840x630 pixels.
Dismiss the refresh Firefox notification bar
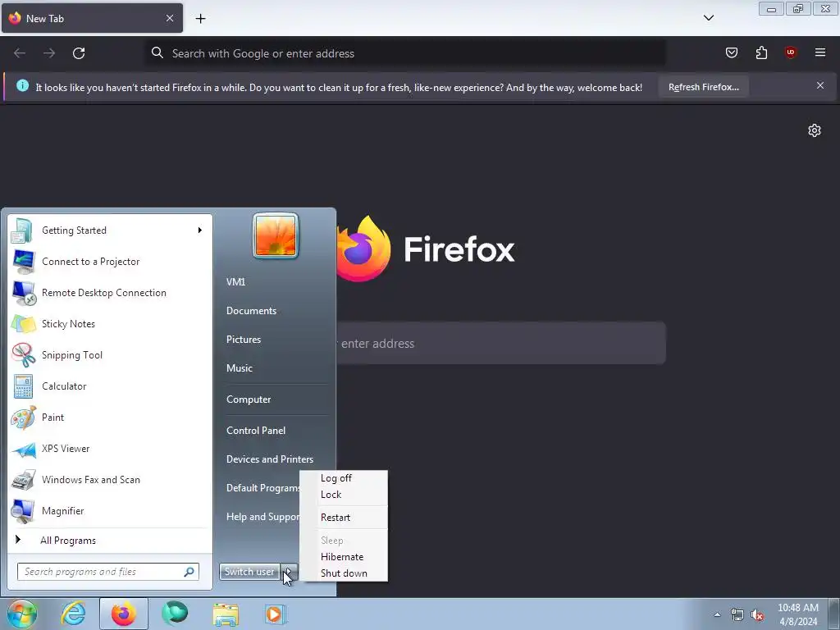click(820, 85)
